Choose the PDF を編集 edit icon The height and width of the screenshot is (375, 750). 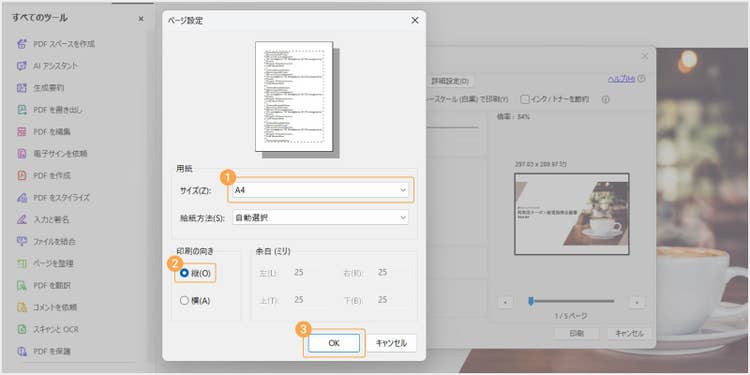click(22, 132)
